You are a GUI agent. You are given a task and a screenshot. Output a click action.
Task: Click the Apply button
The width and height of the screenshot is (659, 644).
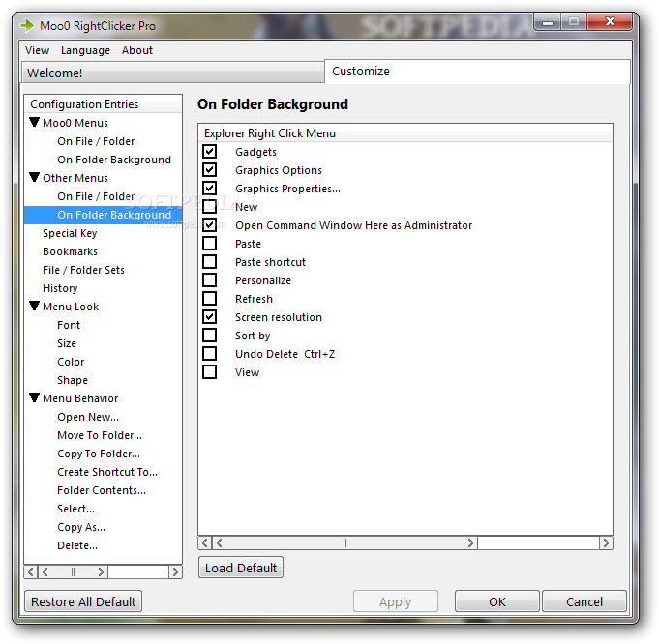point(396,601)
